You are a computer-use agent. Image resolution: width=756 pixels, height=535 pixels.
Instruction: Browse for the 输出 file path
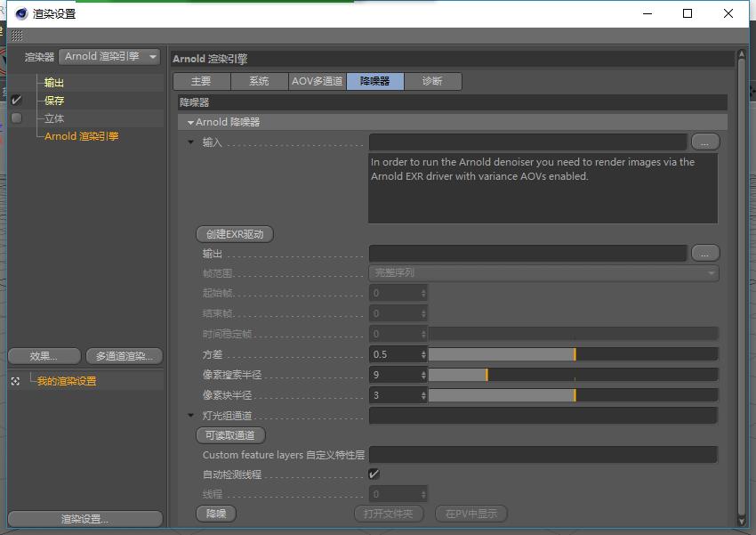[x=705, y=254]
